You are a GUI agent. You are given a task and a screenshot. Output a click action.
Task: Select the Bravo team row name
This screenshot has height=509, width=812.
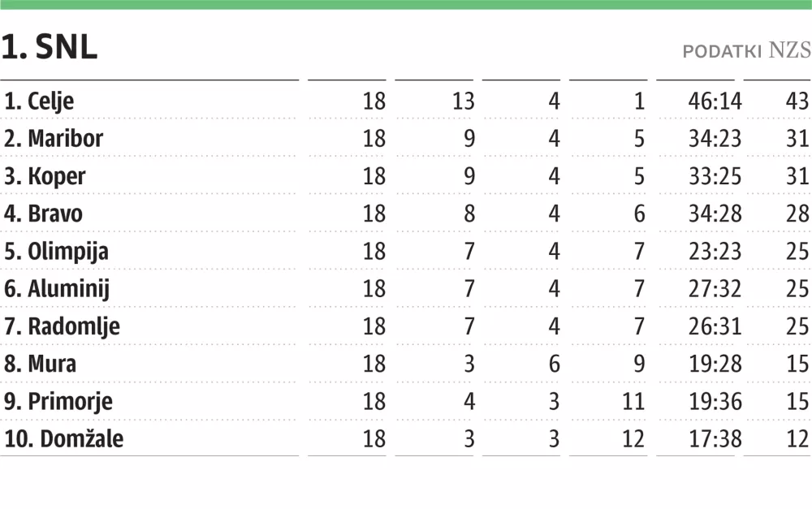point(54,214)
